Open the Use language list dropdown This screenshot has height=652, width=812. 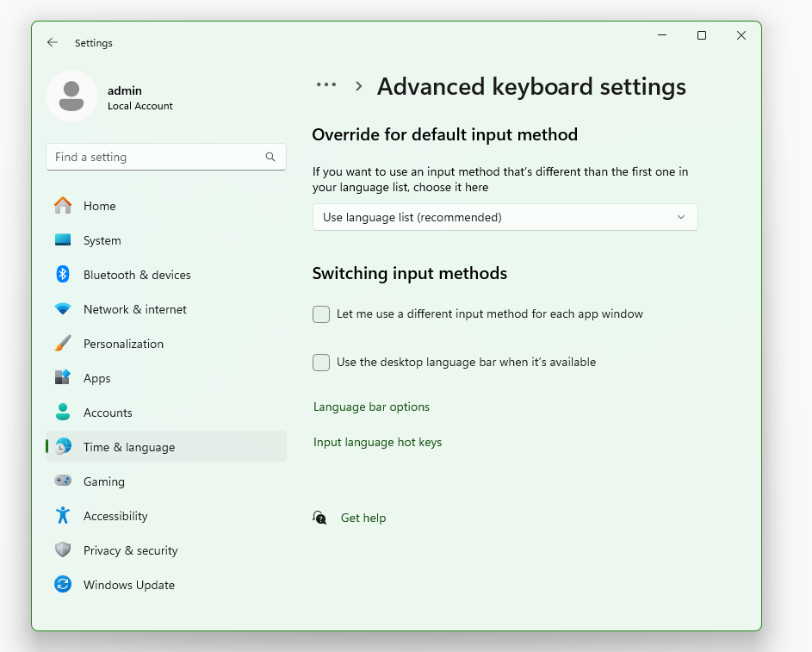(505, 218)
